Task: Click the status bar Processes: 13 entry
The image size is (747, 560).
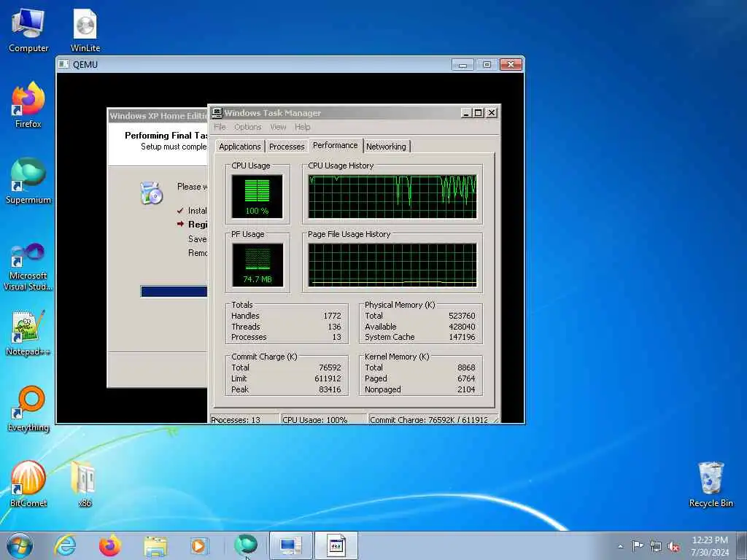Action: click(245, 419)
